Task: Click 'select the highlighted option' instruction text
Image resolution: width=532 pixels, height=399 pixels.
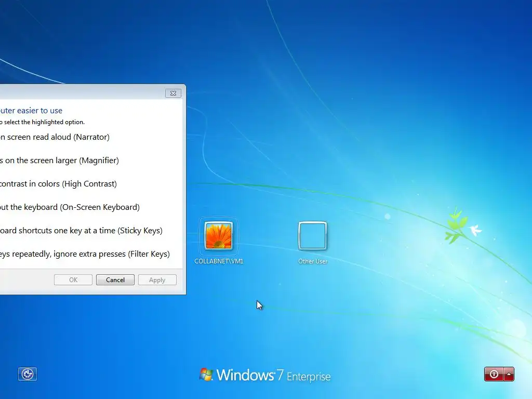Action: coord(44,122)
